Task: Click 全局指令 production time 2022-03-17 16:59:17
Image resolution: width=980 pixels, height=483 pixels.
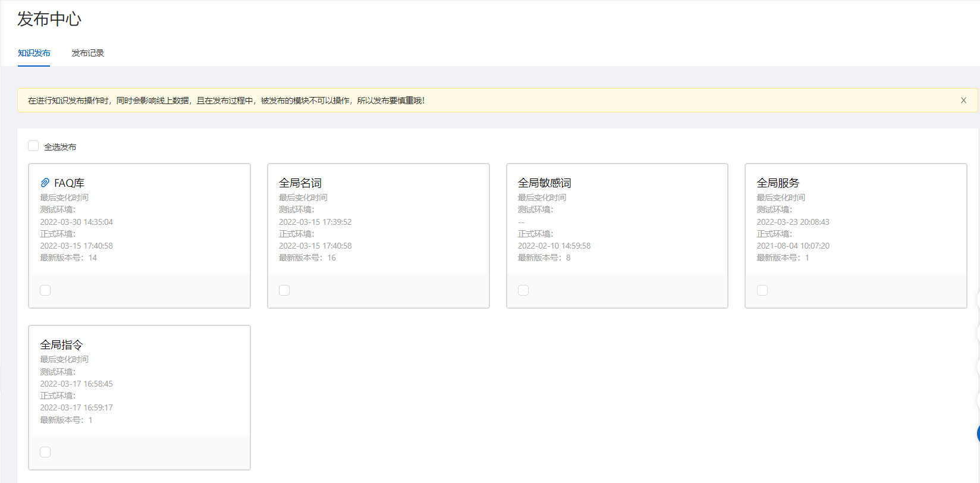Action: [76, 407]
